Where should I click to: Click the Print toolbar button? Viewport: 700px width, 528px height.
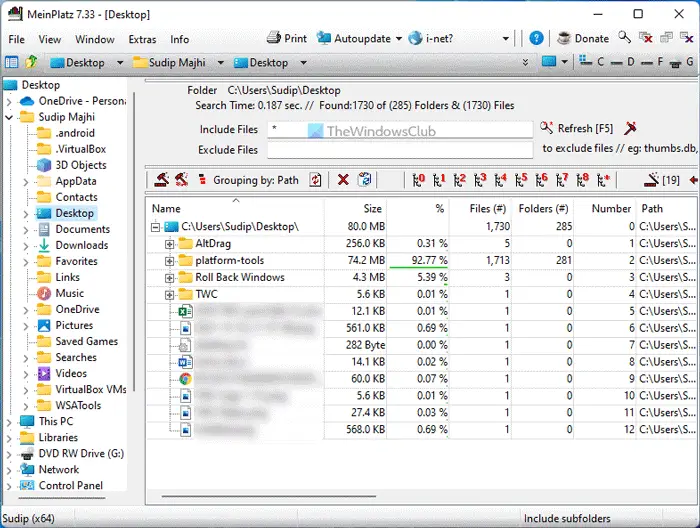click(287, 38)
